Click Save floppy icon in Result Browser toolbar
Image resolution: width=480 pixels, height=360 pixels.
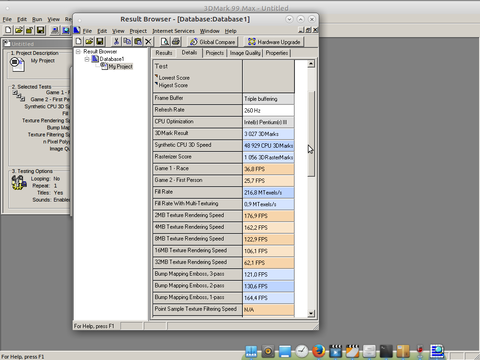click(100, 41)
